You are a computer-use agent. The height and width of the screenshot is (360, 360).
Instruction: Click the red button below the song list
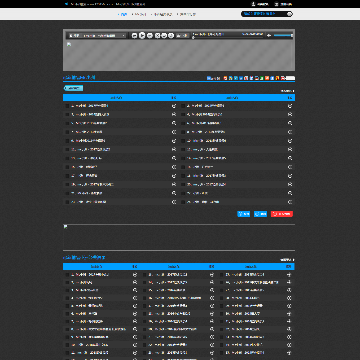pyautogui.click(x=282, y=214)
